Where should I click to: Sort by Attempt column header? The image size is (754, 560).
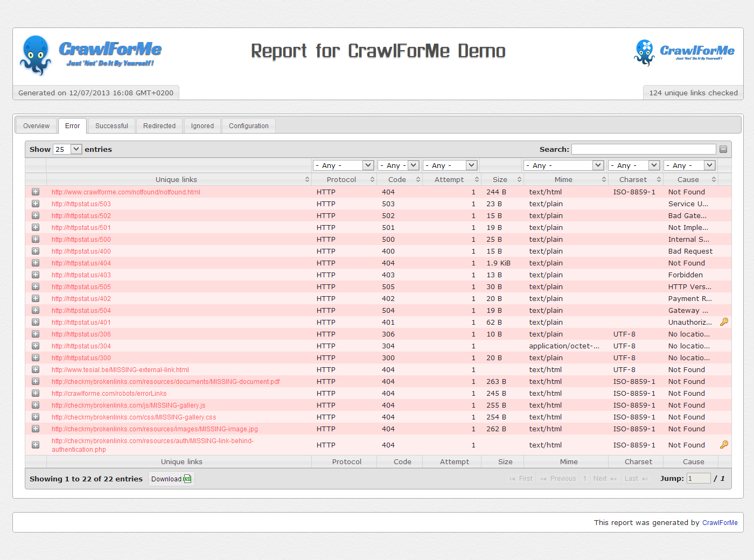point(451,180)
